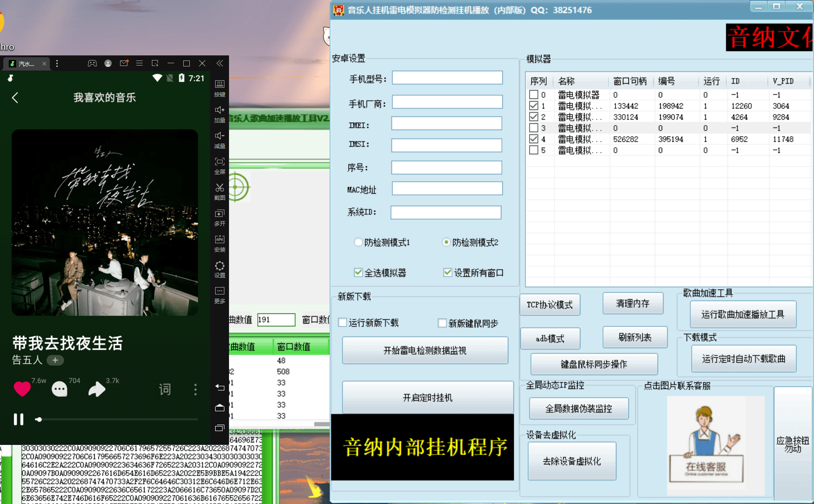814x504 pixels.
Task: Open lyrics using the 词 icon
Action: click(165, 390)
